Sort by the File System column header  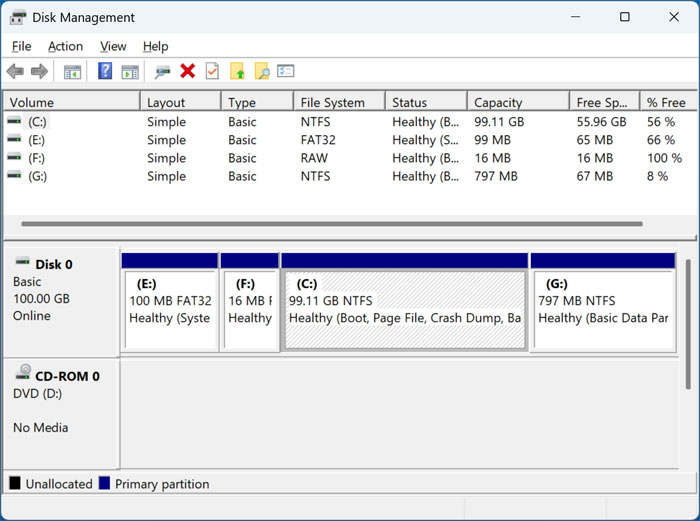tap(339, 102)
